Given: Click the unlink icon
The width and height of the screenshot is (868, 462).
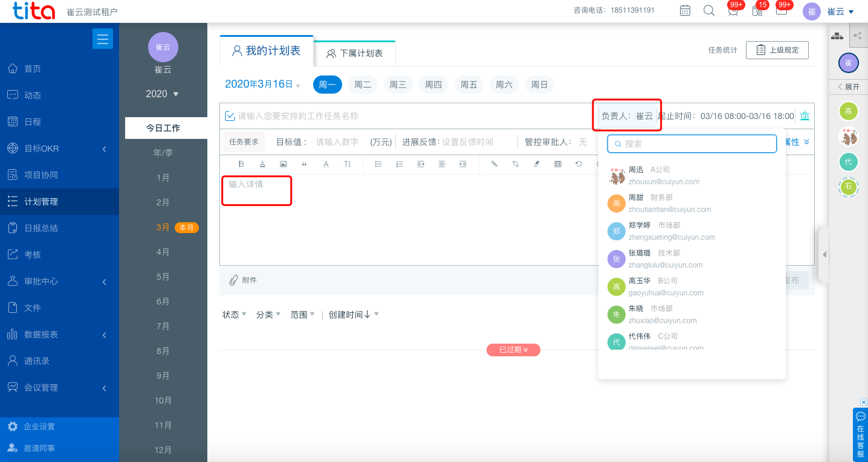Looking at the screenshot, I should click(x=516, y=164).
